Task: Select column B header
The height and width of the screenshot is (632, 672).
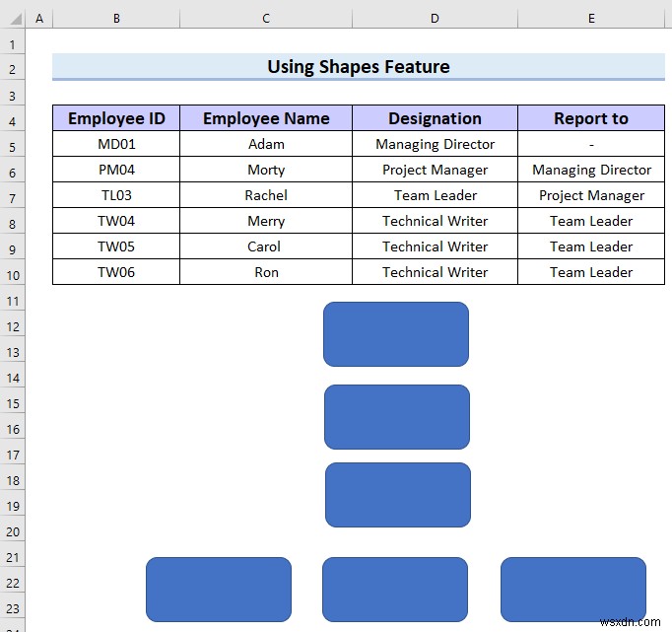Action: (116, 19)
